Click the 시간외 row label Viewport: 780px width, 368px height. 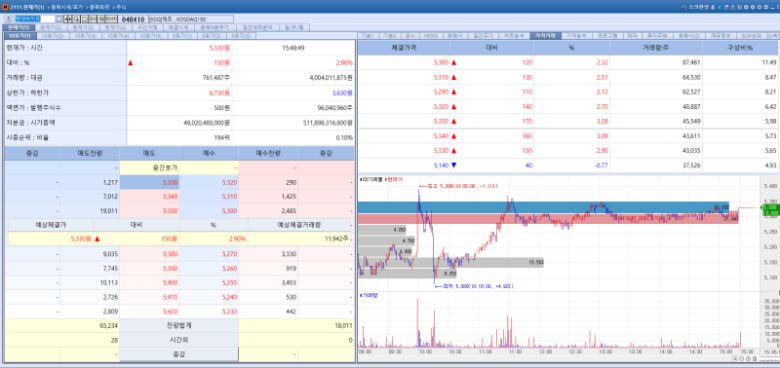[179, 340]
